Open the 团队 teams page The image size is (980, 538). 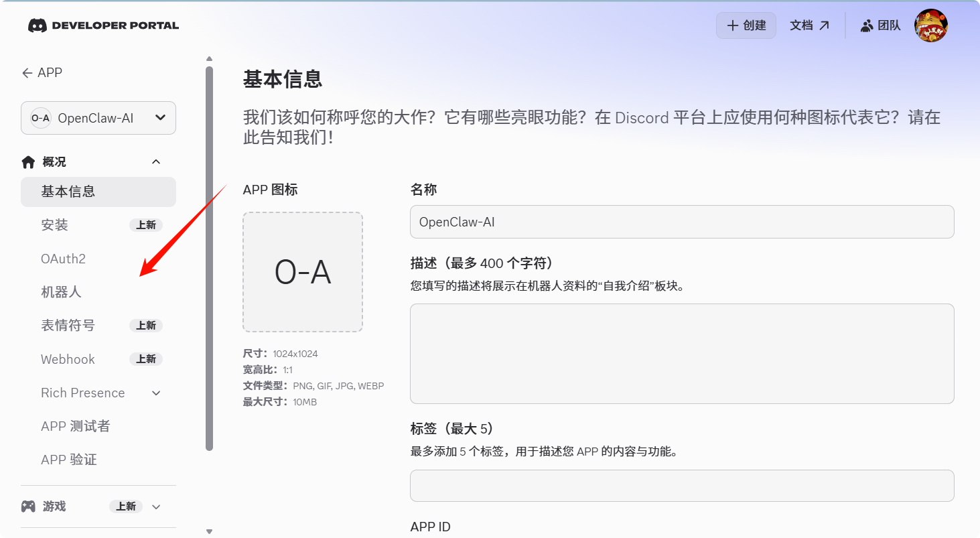click(881, 25)
